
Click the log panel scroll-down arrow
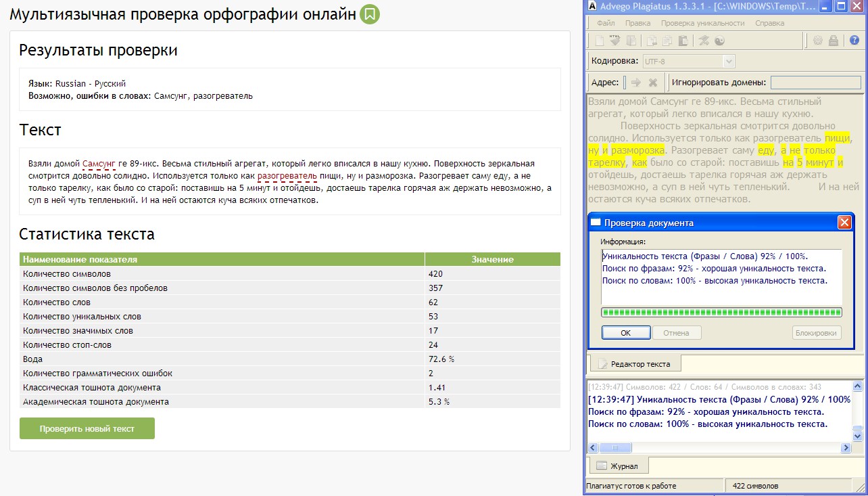click(x=858, y=437)
